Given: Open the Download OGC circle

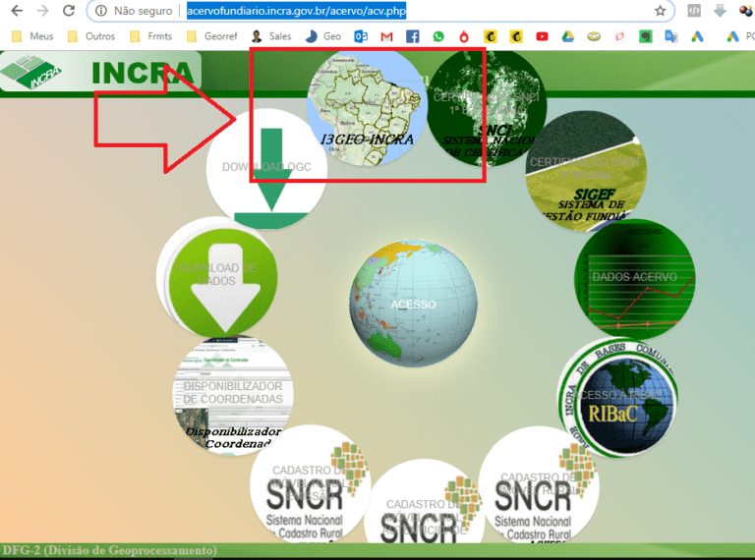Looking at the screenshot, I should coord(266,168).
